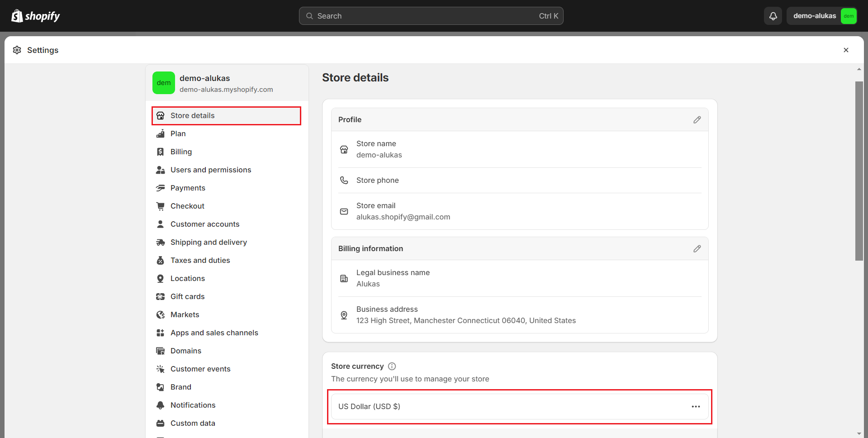Click demo-alukas.myshopify.com store link
The width and height of the screenshot is (868, 438).
coord(226,90)
